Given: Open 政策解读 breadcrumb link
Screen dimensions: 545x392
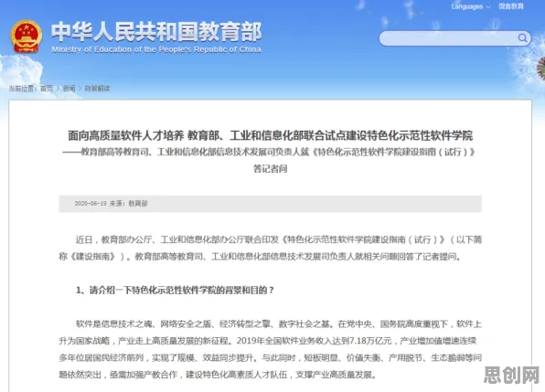Looking at the screenshot, I should coord(97,89).
